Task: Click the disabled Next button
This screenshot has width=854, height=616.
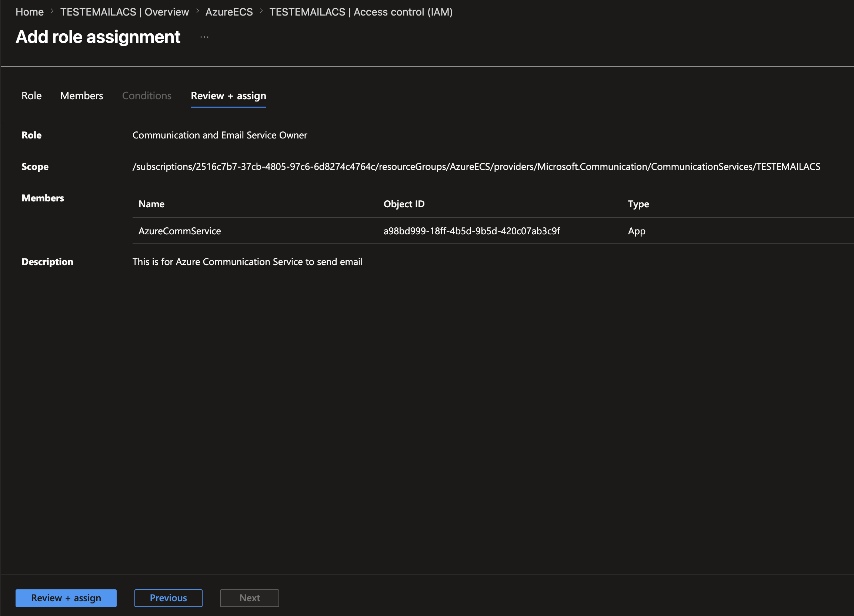Action: [250, 598]
